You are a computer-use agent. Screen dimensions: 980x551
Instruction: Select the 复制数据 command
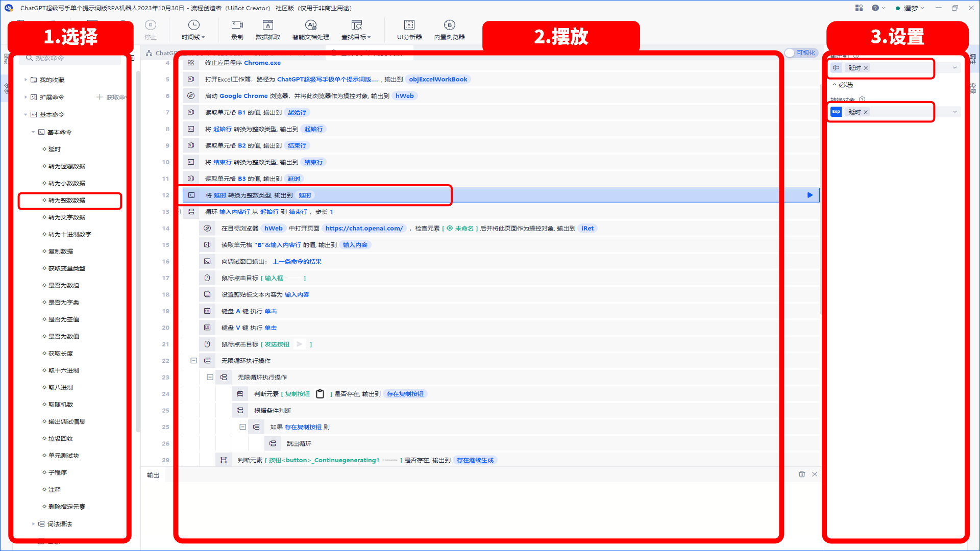tap(61, 252)
